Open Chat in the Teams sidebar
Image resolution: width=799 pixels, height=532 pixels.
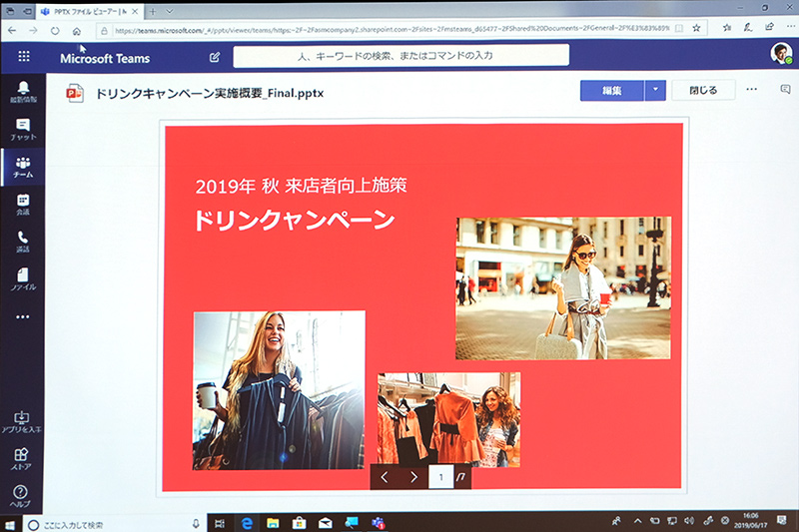(x=23, y=130)
